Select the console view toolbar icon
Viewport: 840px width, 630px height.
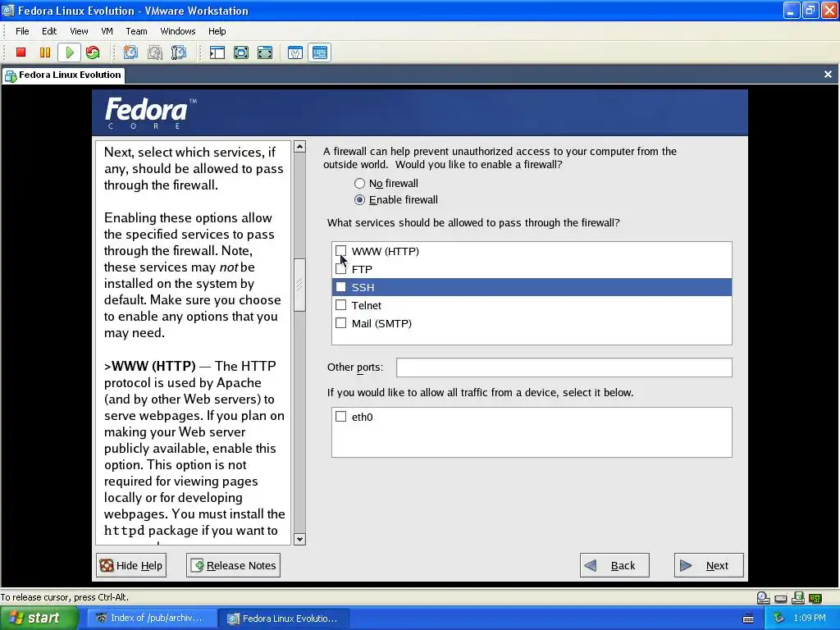[320, 52]
